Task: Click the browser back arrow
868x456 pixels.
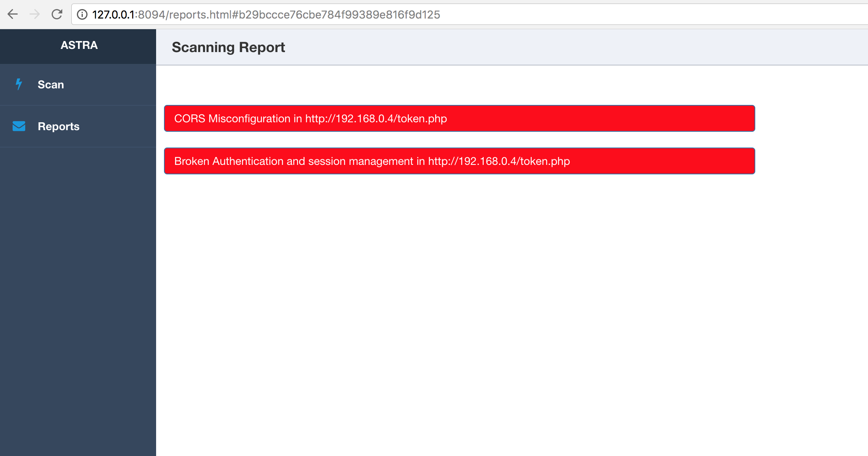Action: point(13,15)
